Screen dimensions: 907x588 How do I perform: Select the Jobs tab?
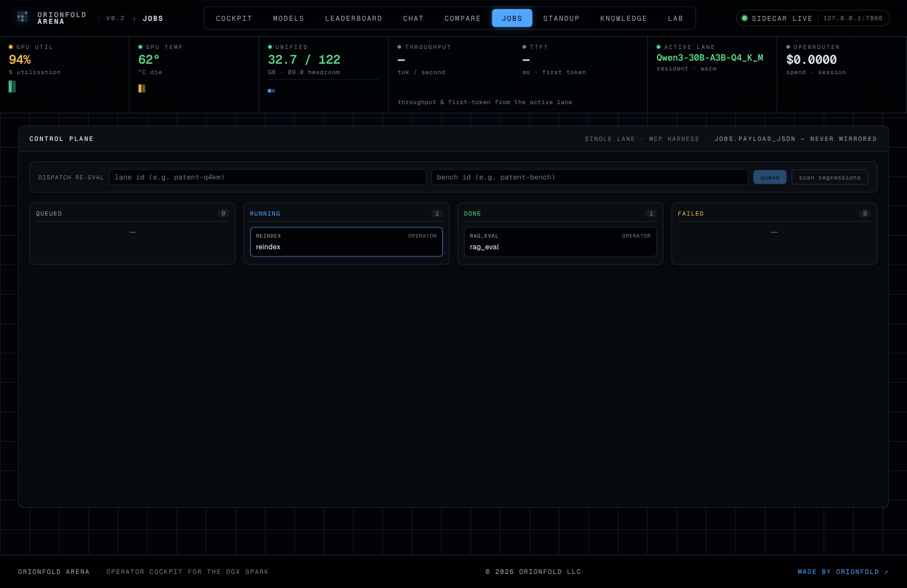pos(512,18)
